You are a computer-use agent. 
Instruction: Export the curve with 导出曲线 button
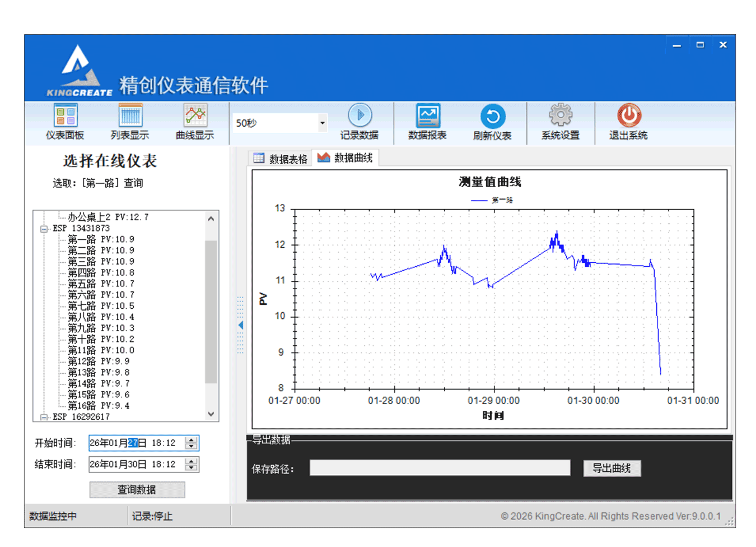coord(612,468)
